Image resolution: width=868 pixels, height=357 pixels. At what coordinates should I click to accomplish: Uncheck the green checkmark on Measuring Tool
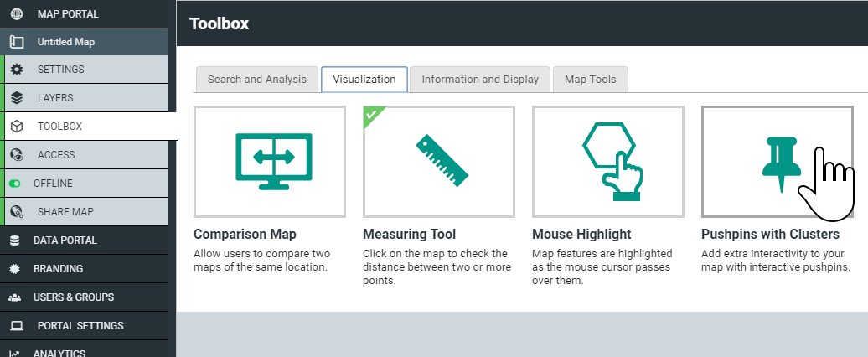pyautogui.click(x=371, y=115)
